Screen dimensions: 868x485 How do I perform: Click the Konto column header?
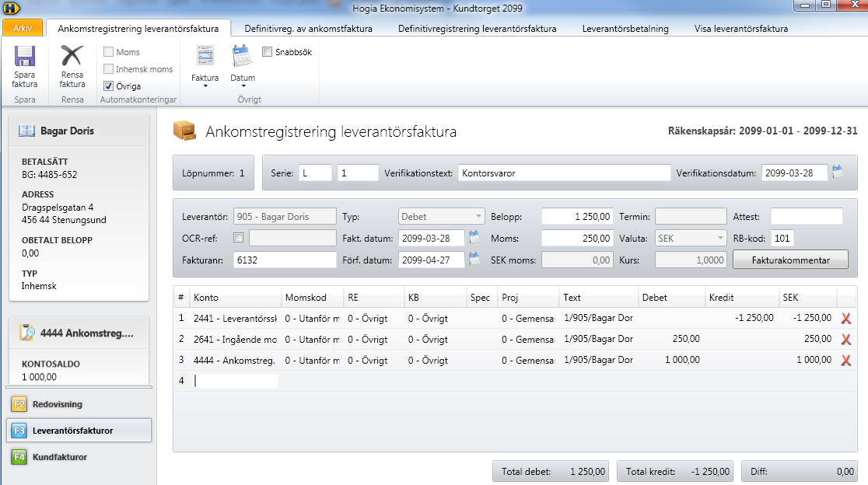235,298
